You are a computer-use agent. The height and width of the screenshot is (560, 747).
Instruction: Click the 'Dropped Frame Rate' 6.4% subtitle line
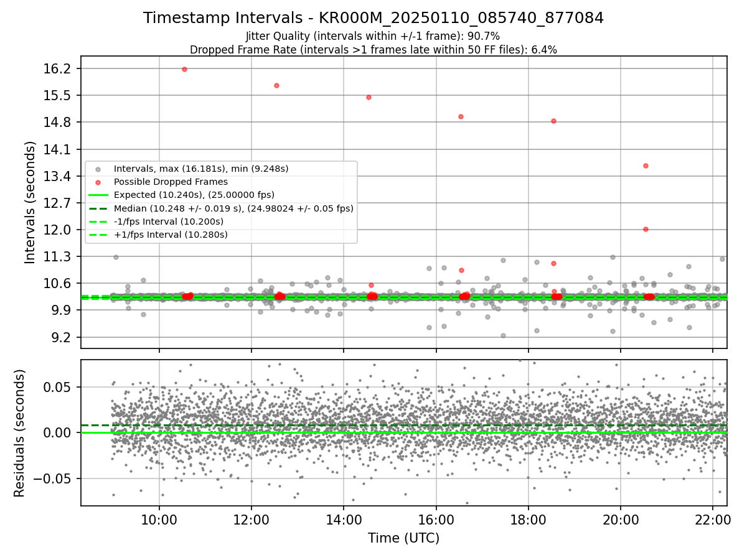pos(374,49)
